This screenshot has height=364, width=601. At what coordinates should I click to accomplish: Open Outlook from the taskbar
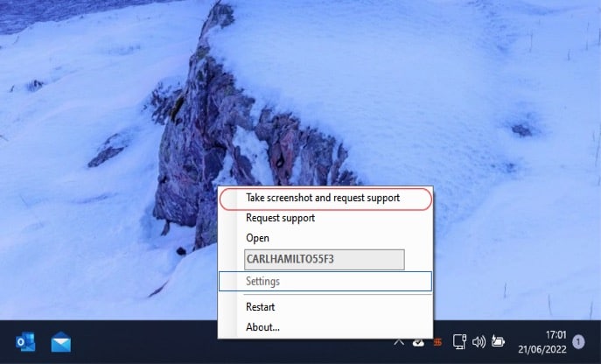coord(24,341)
